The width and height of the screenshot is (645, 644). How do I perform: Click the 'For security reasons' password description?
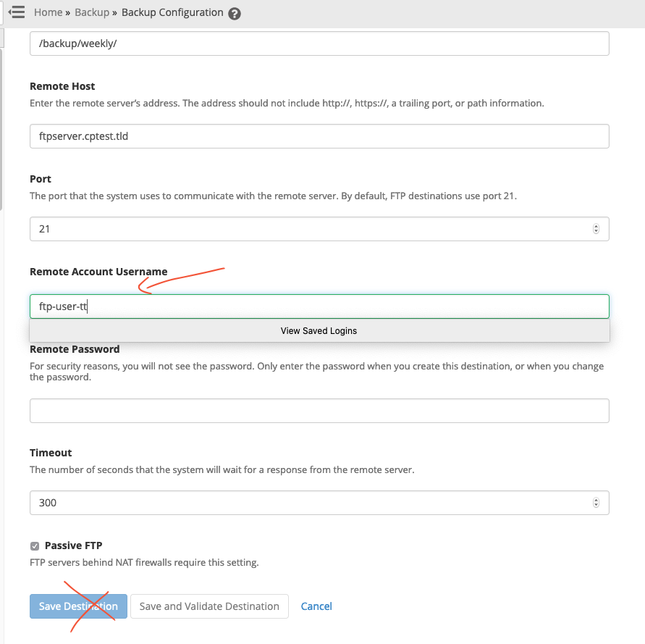point(317,372)
